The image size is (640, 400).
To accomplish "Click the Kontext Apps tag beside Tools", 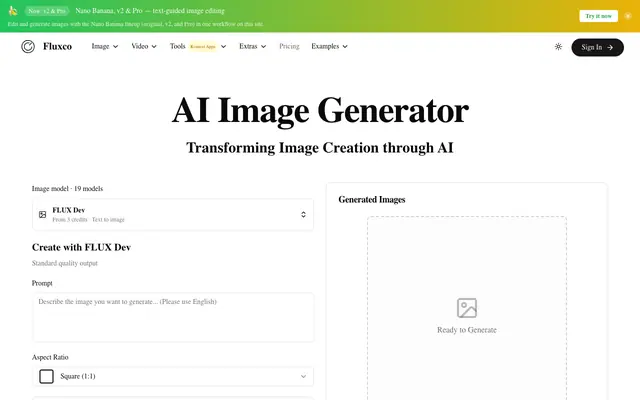I will coord(203,47).
